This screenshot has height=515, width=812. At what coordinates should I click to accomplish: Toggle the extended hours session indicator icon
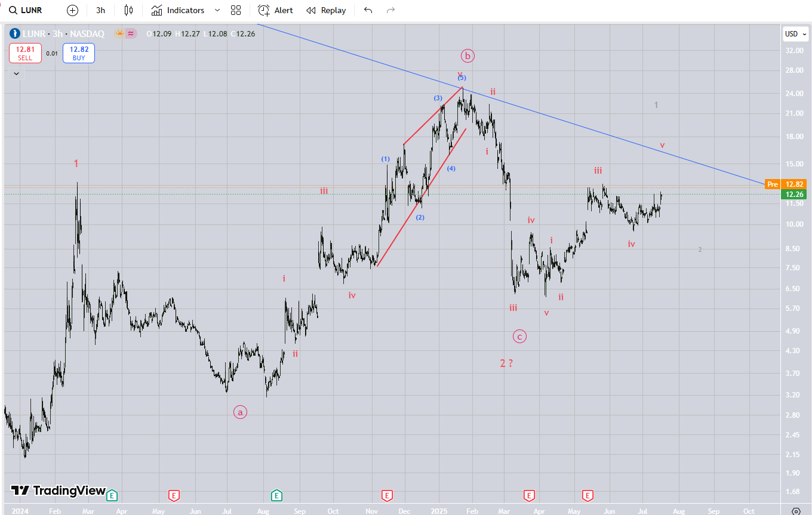point(119,34)
